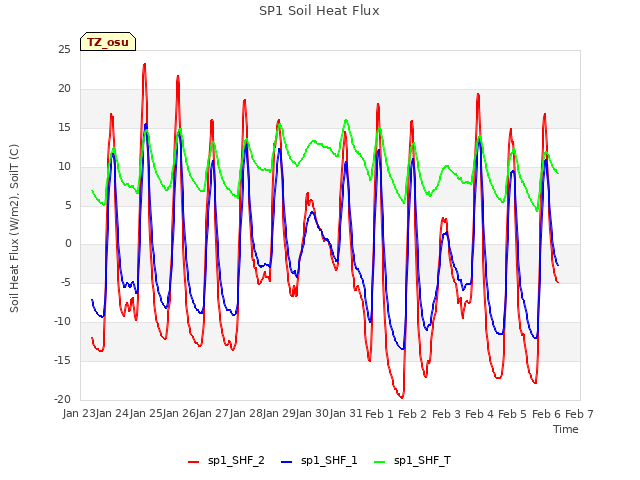Click the Feb 1 x-axis tick label
The width and height of the screenshot is (640, 480).
(379, 414)
